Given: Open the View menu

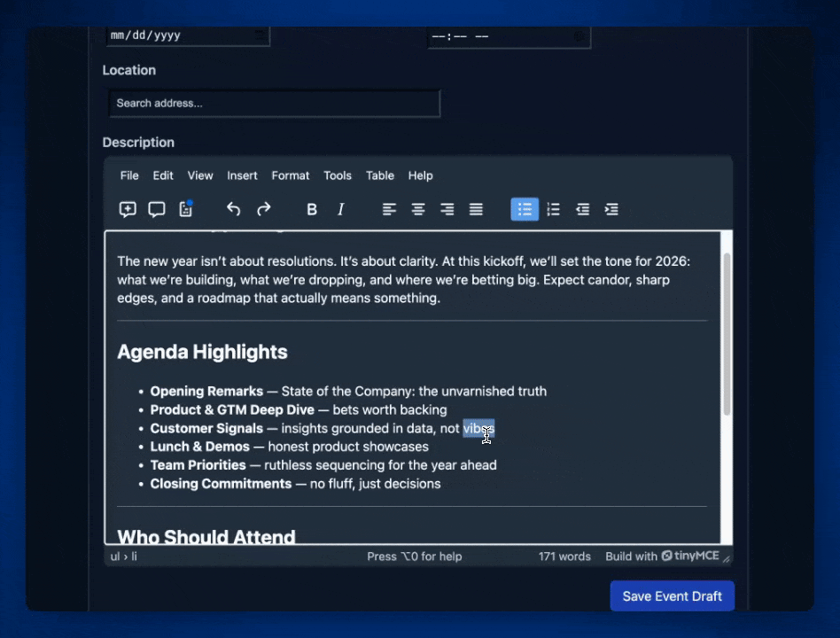Looking at the screenshot, I should click(200, 175).
